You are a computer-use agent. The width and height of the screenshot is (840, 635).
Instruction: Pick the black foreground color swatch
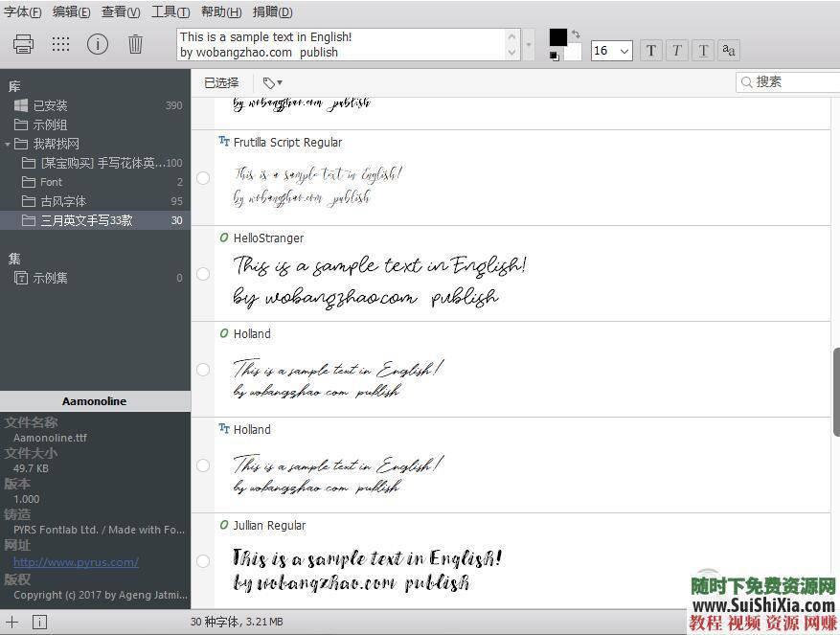pos(558,37)
